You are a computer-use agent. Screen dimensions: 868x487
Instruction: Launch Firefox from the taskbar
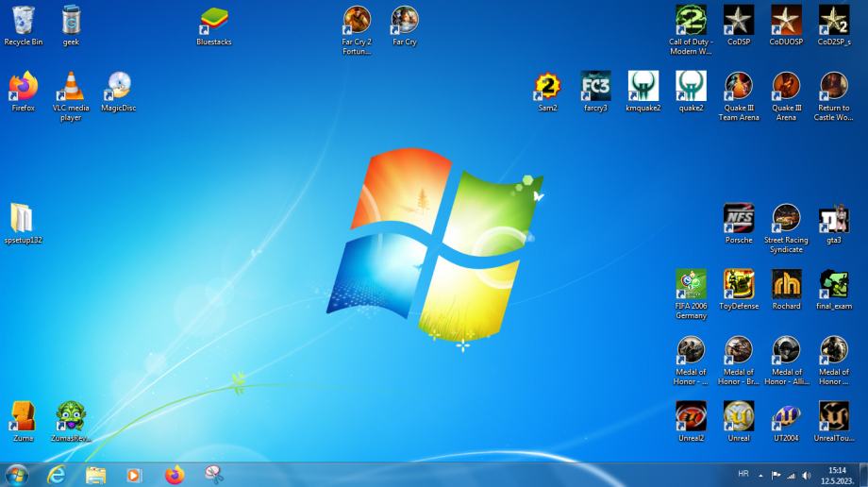click(x=174, y=476)
